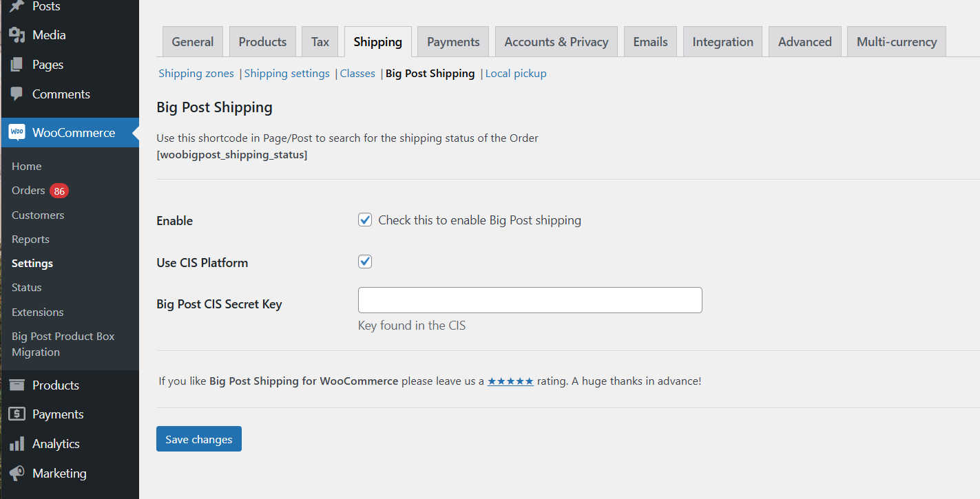Switch to the Payments settings tab
980x499 pixels.
[453, 42]
